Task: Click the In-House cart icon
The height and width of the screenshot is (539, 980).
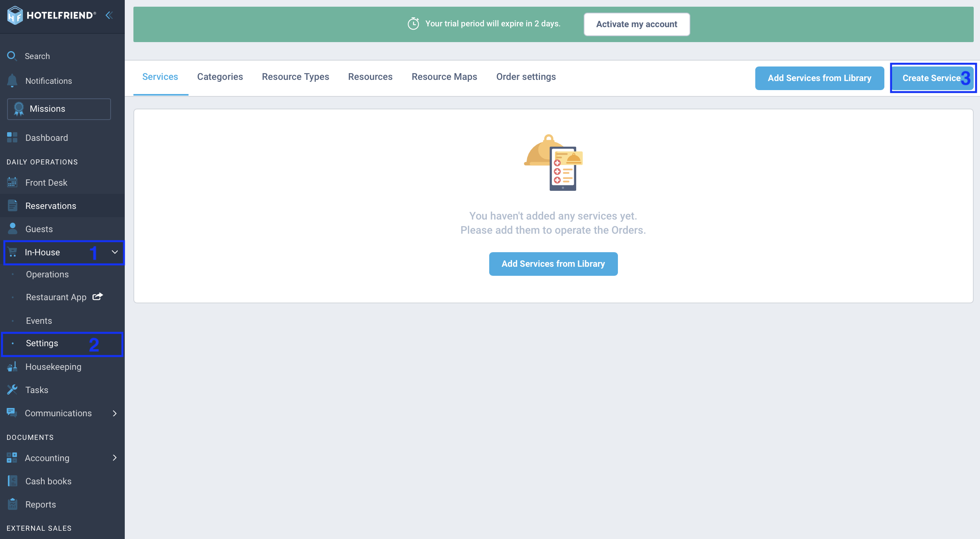Action: coord(13,252)
